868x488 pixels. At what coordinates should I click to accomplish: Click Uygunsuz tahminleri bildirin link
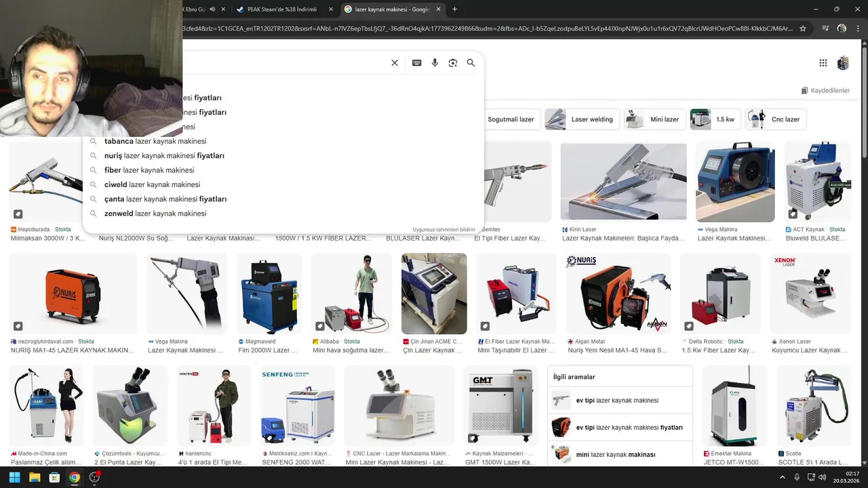[x=443, y=230]
